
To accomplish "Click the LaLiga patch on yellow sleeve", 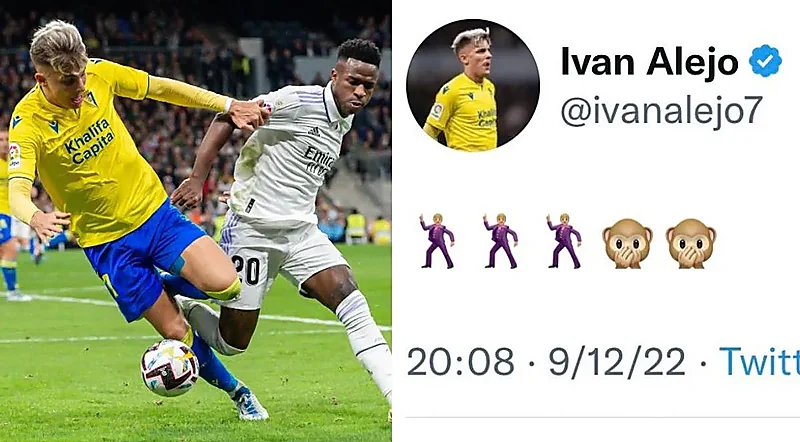I will tap(14, 156).
